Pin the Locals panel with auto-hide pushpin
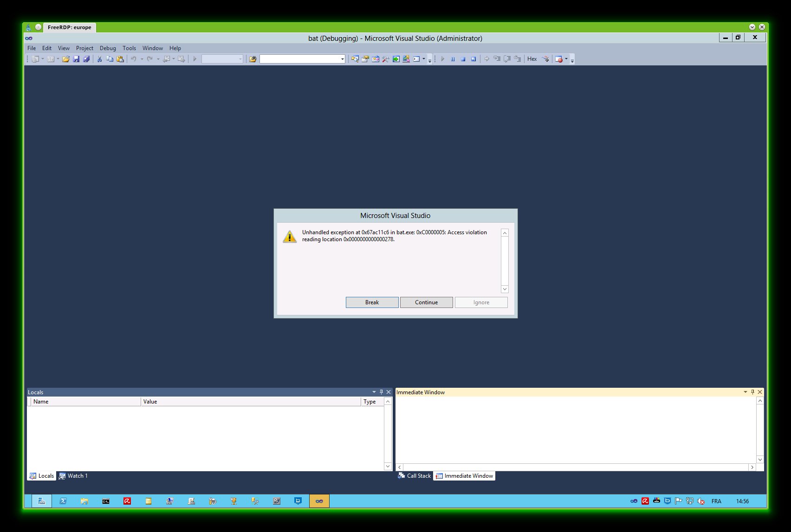 tap(381, 392)
